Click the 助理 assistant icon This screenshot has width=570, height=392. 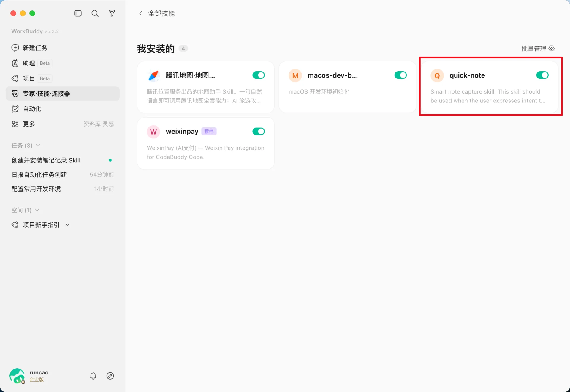[15, 63]
